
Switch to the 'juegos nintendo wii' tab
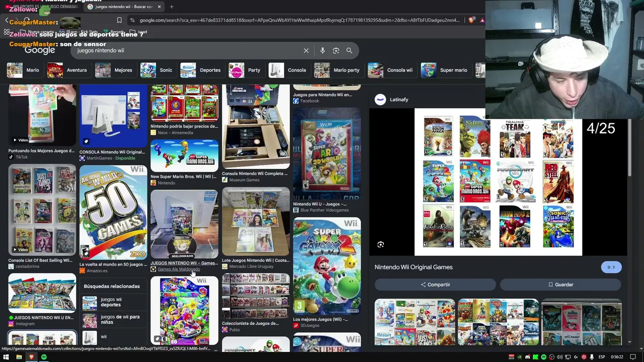[x=124, y=7]
